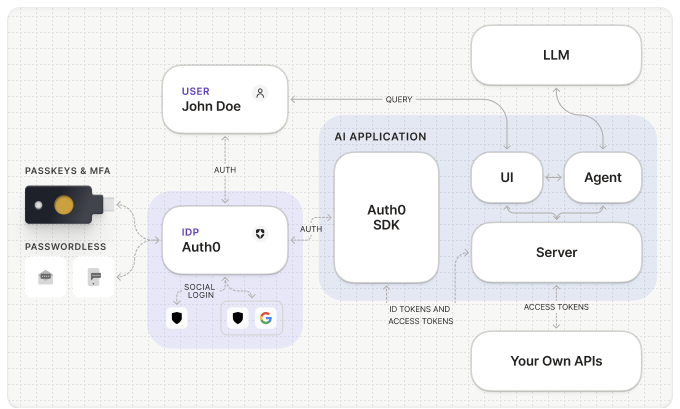
Task: Click the ID TOKENS AND ACCESS TOKENS label
Action: [421, 315]
